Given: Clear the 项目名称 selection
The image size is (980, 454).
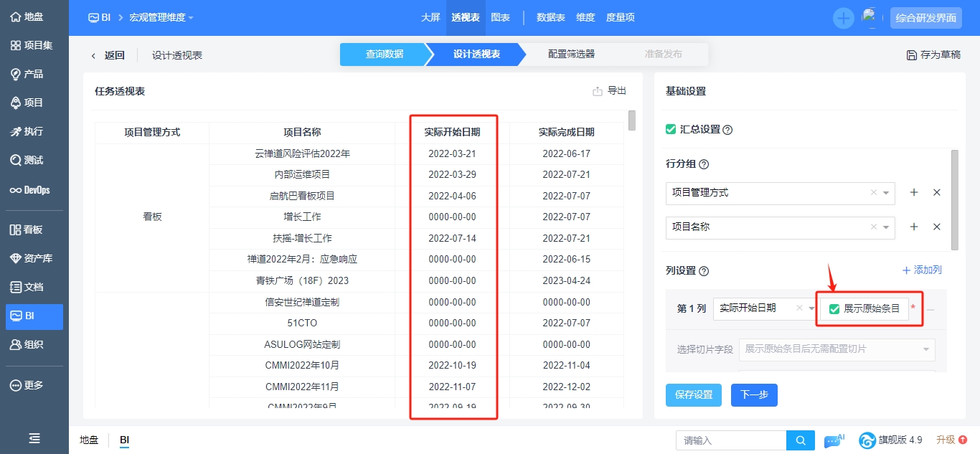Looking at the screenshot, I should [873, 227].
